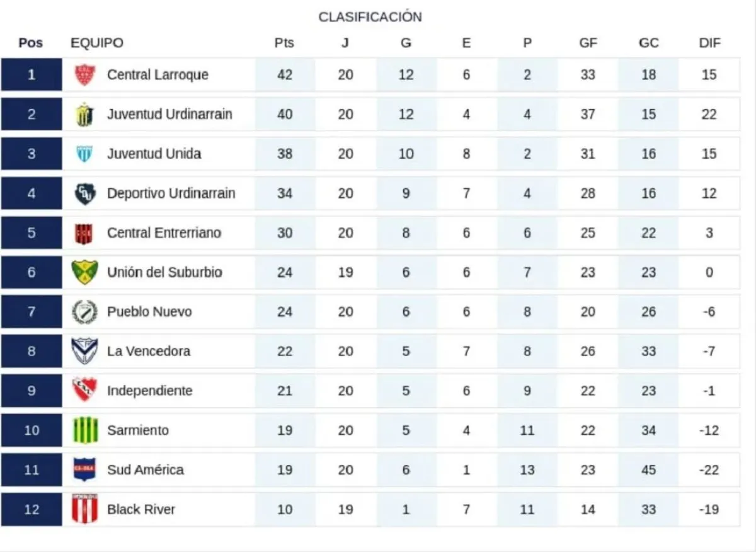756x552 pixels.
Task: Select the Sarmiento striped badge
Action: point(84,430)
